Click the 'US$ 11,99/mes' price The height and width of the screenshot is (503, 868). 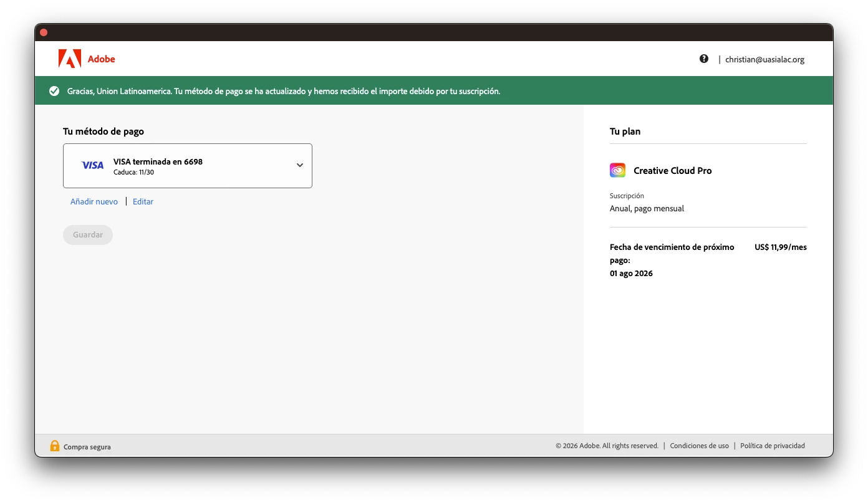781,247
